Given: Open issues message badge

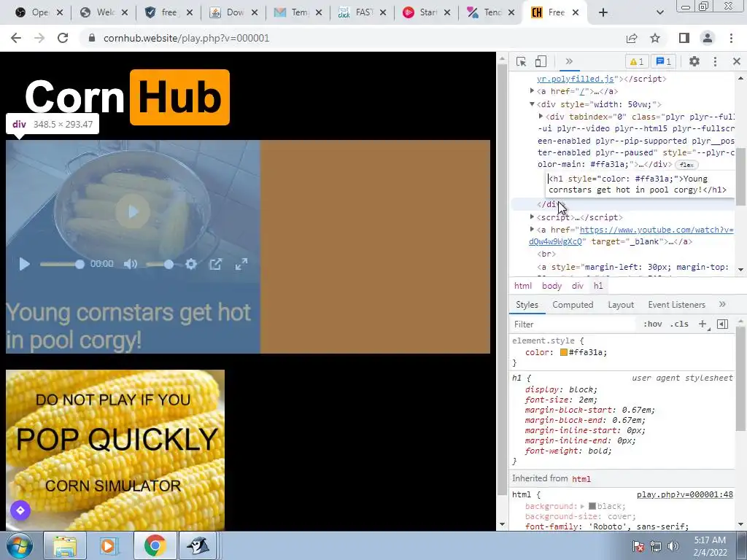Looking at the screenshot, I should [x=664, y=61].
